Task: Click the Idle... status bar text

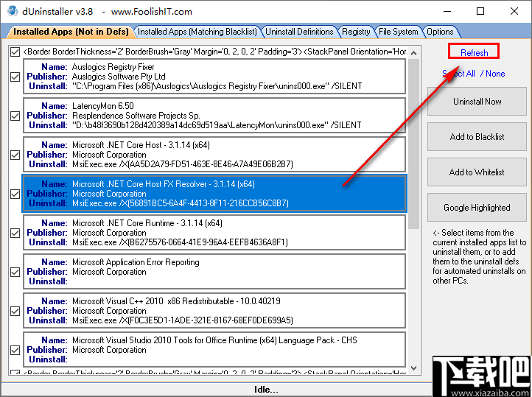Action: 266,390
